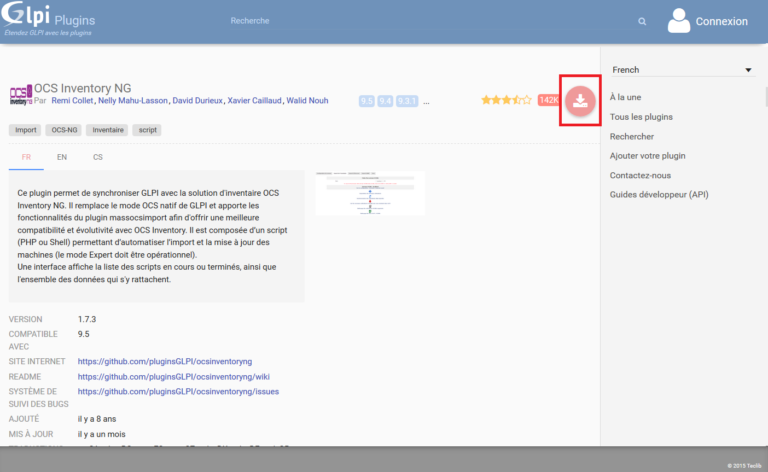Select the FR description tab
Image resolution: width=768 pixels, height=472 pixels.
coord(26,157)
